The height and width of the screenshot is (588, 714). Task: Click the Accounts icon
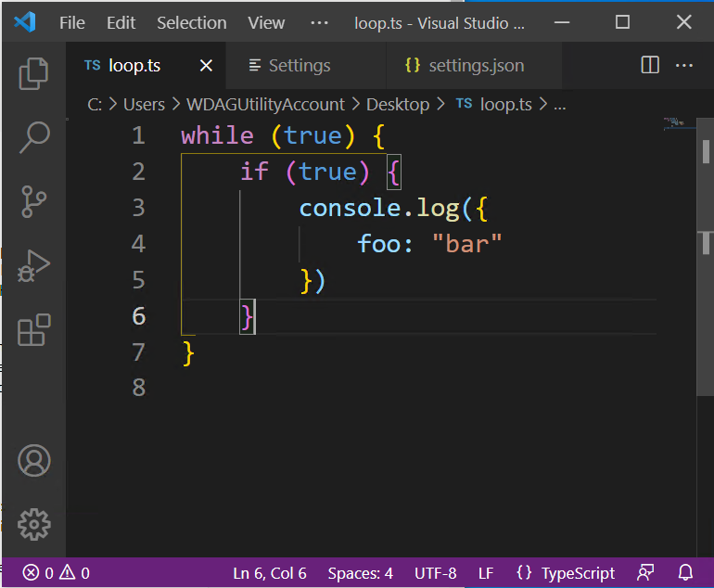click(33, 461)
